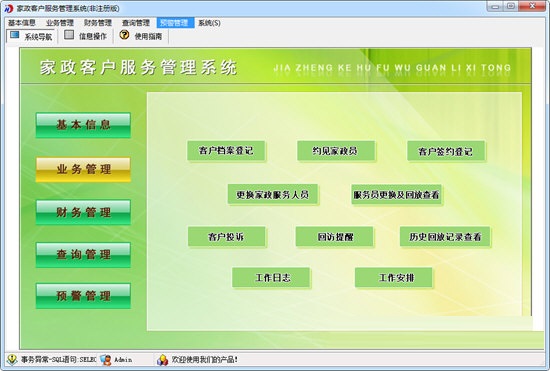Screen dimensions: 550x371
Task: Click the 信息操作 square icon
Action: (69, 34)
